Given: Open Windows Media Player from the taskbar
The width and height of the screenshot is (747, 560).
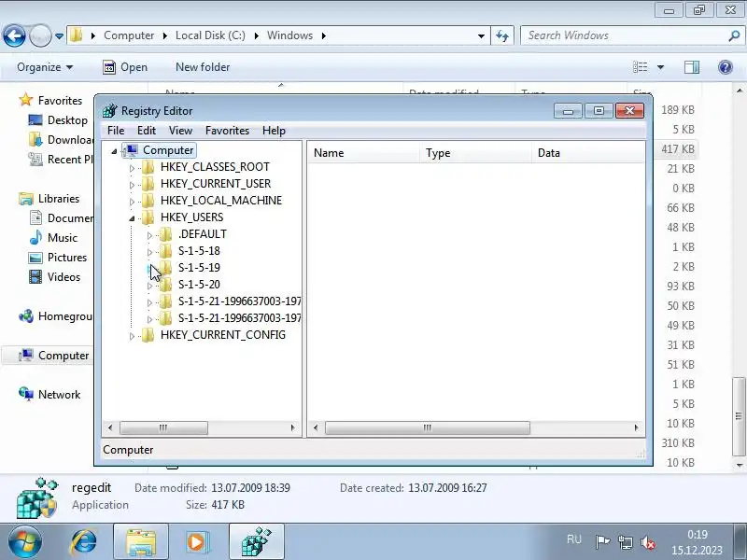Looking at the screenshot, I should pyautogui.click(x=197, y=541).
